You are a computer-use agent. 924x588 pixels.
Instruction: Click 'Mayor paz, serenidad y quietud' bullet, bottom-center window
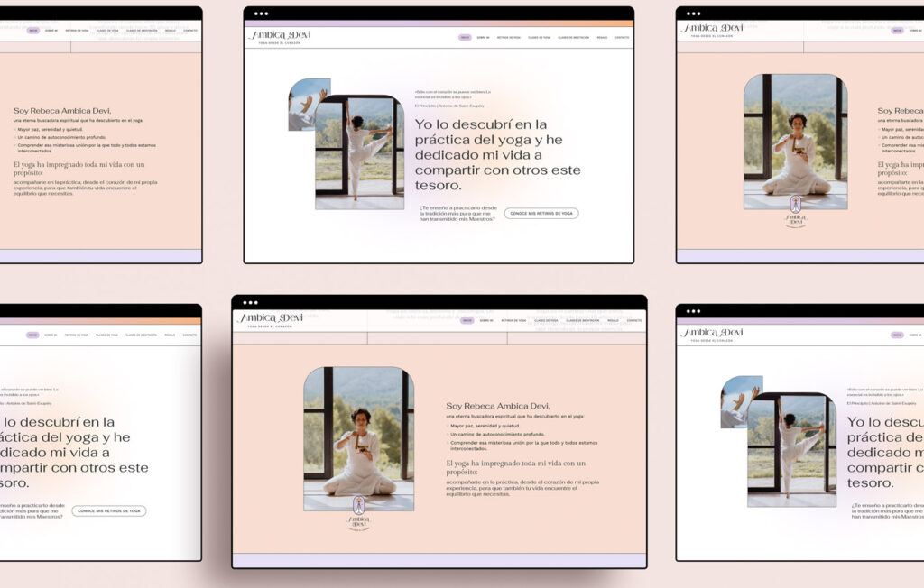(x=485, y=426)
